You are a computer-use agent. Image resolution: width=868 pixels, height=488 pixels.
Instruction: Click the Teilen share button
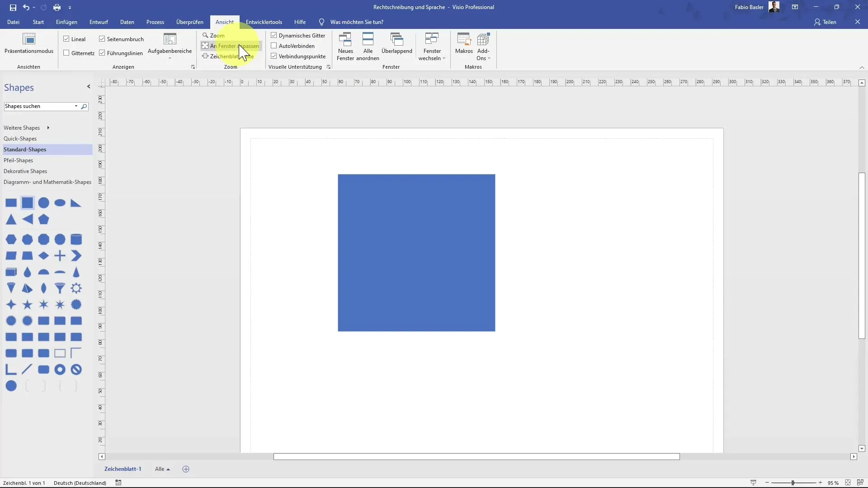coord(825,22)
